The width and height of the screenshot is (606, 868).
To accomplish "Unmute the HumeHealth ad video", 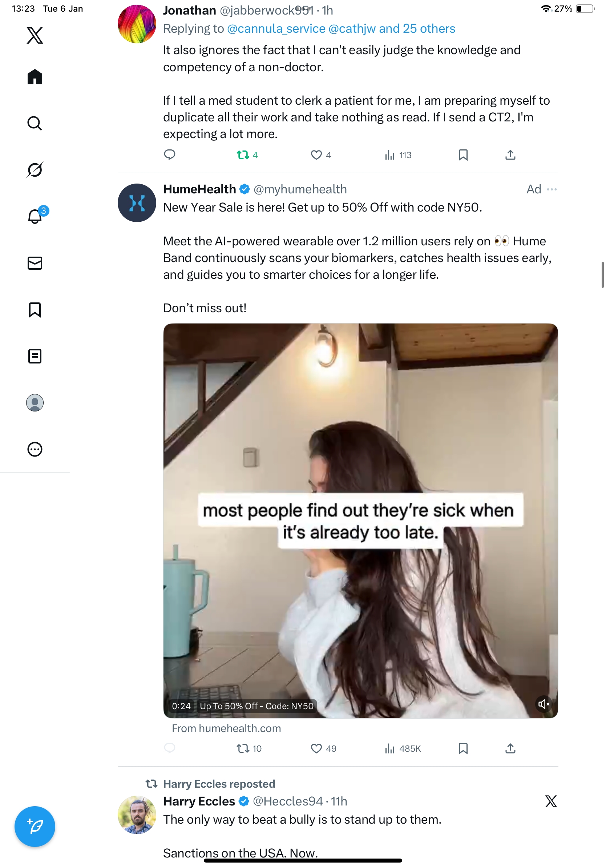I will click(x=543, y=704).
